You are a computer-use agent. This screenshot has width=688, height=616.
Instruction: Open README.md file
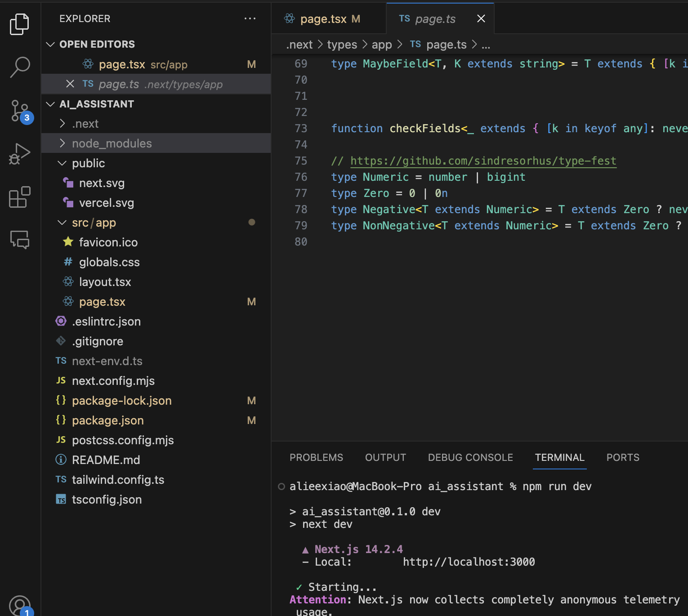pyautogui.click(x=156, y=460)
